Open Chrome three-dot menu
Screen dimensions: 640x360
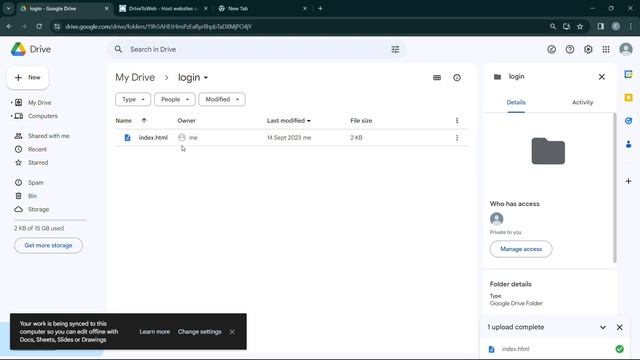(x=631, y=27)
